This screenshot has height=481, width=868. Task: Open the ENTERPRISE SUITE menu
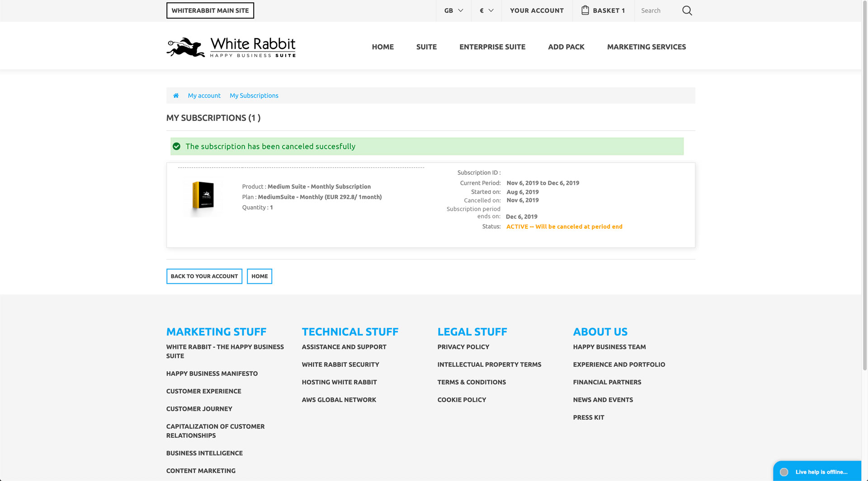pyautogui.click(x=492, y=47)
